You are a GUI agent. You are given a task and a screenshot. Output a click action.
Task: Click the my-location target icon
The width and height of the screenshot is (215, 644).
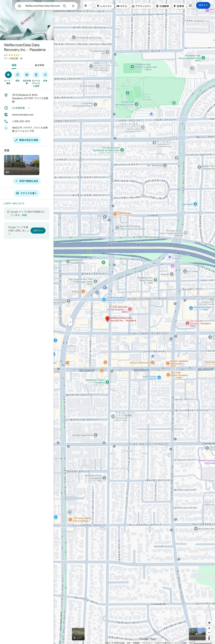(x=209, y=623)
